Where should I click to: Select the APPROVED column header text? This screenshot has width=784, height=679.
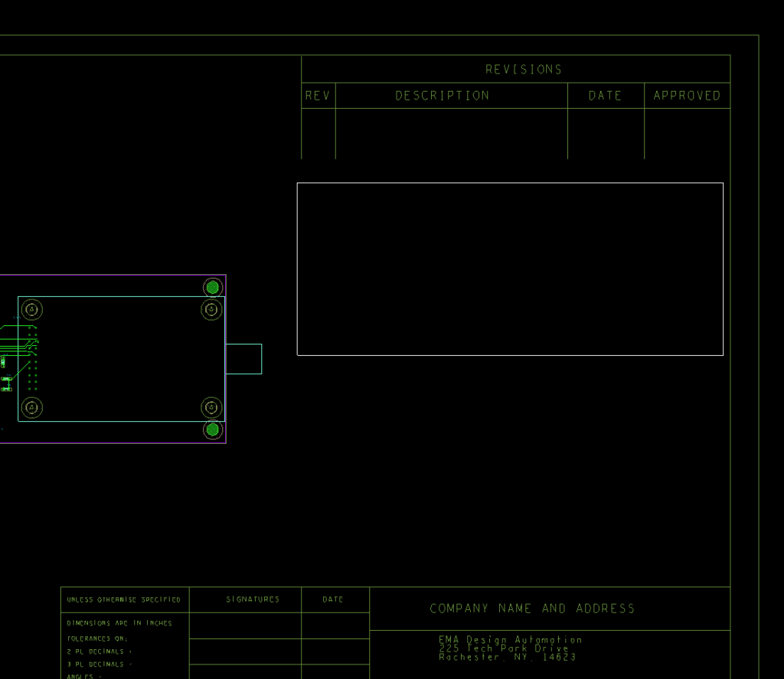pyautogui.click(x=687, y=96)
